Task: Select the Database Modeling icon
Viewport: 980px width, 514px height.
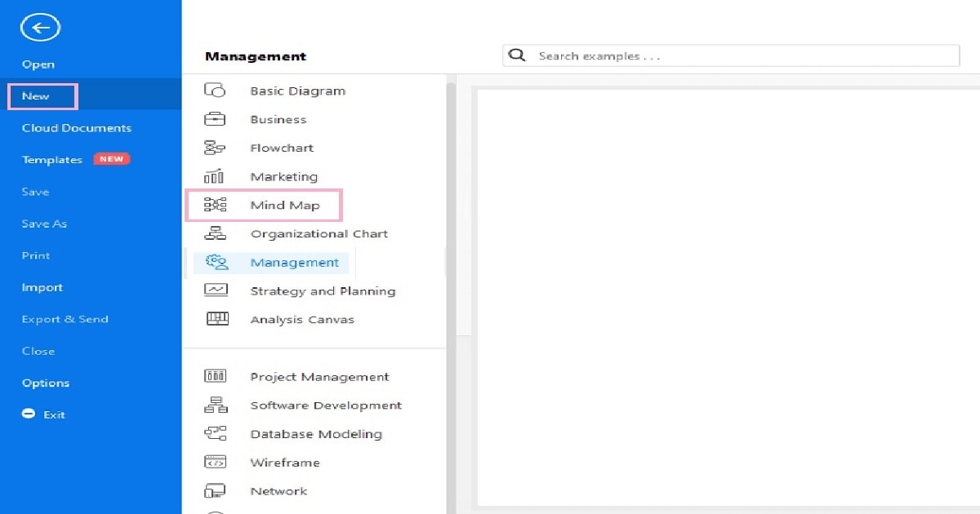Action: [216, 433]
